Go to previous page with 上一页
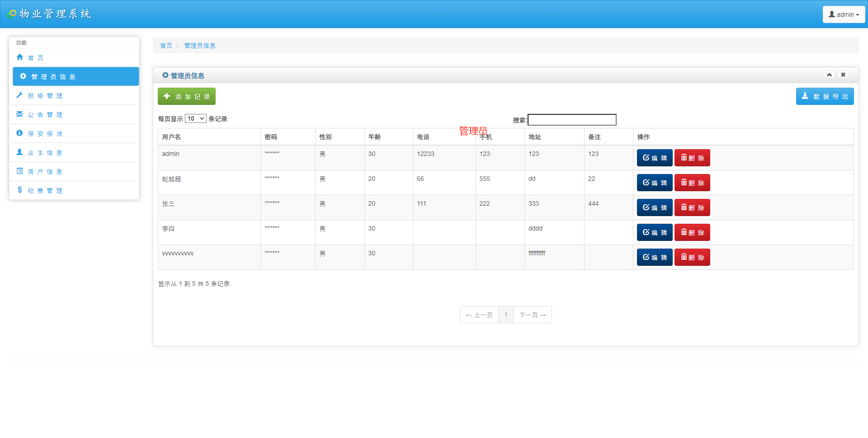 coord(479,315)
